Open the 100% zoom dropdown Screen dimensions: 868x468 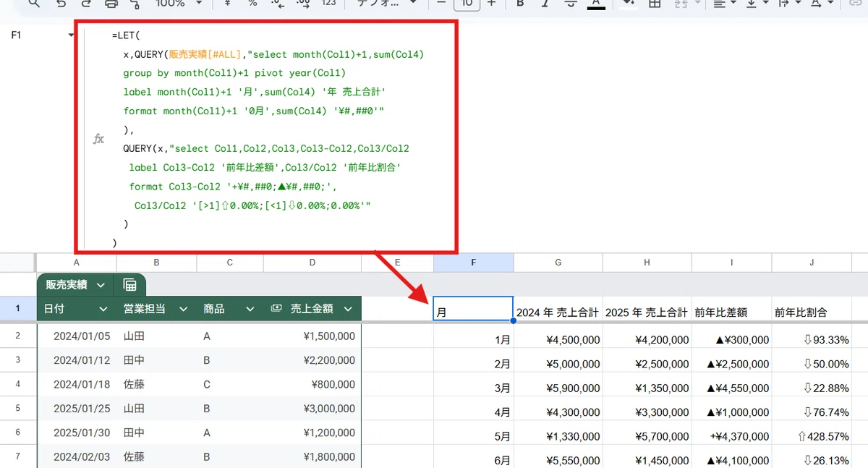(178, 4)
